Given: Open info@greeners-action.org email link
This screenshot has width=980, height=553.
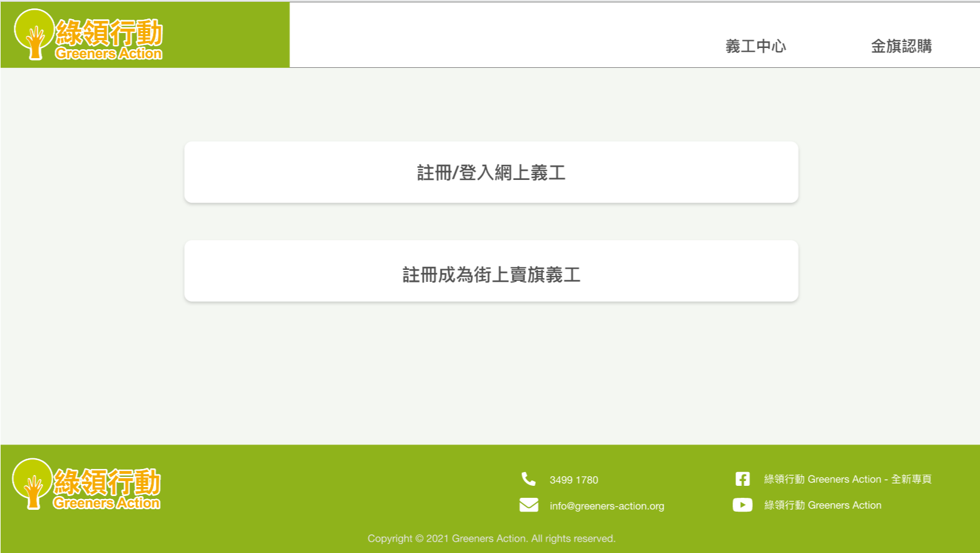Looking at the screenshot, I should [607, 506].
